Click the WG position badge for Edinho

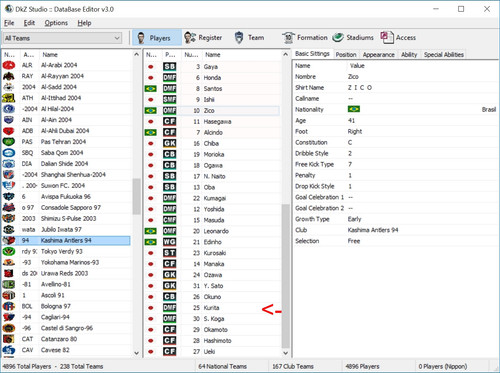[x=170, y=242]
